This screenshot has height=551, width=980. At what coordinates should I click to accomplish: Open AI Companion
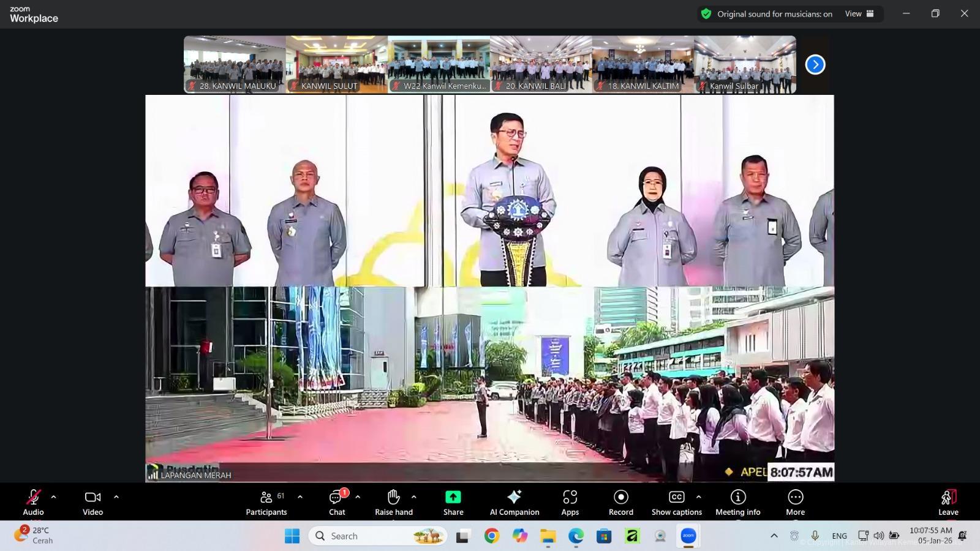point(514,502)
